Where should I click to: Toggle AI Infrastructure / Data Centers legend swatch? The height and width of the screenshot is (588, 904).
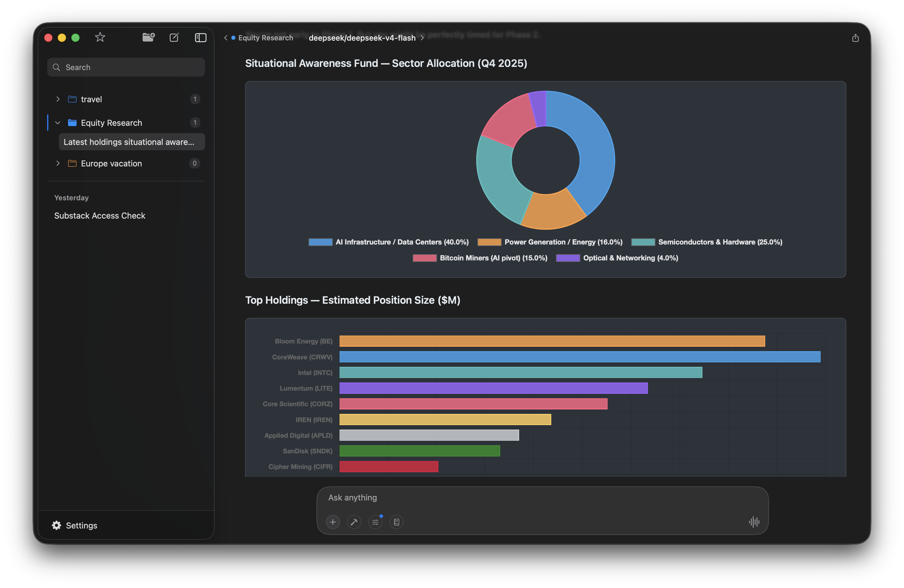(320, 242)
